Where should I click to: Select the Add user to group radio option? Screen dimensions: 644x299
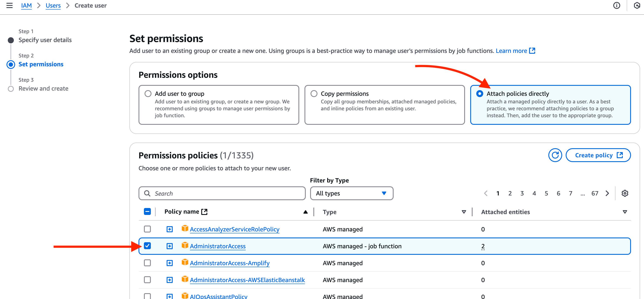tap(148, 94)
